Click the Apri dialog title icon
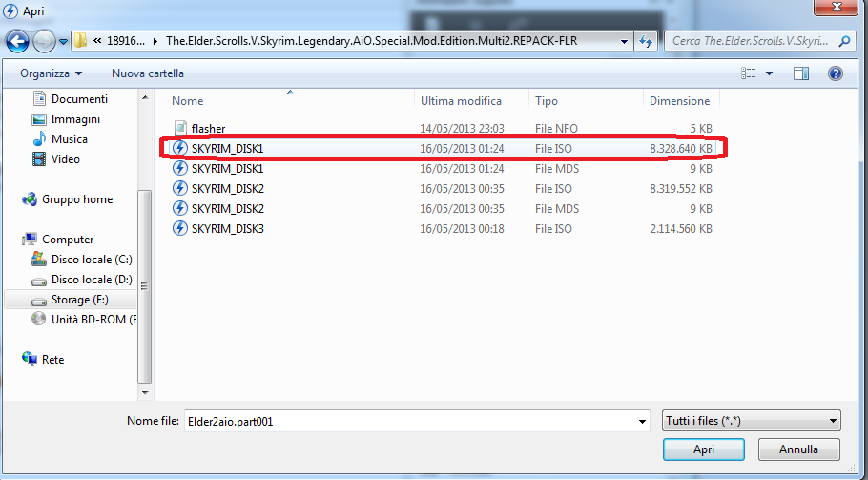This screenshot has width=868, height=480. 10,11
